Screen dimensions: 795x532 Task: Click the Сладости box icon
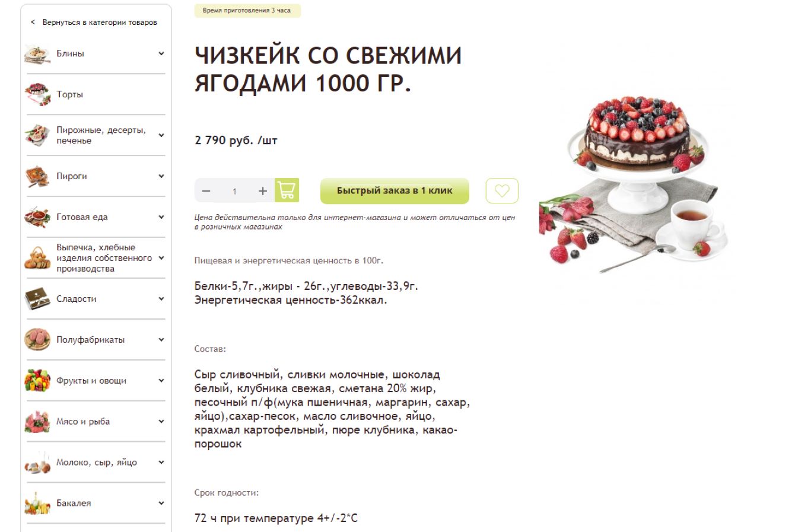pos(37,299)
